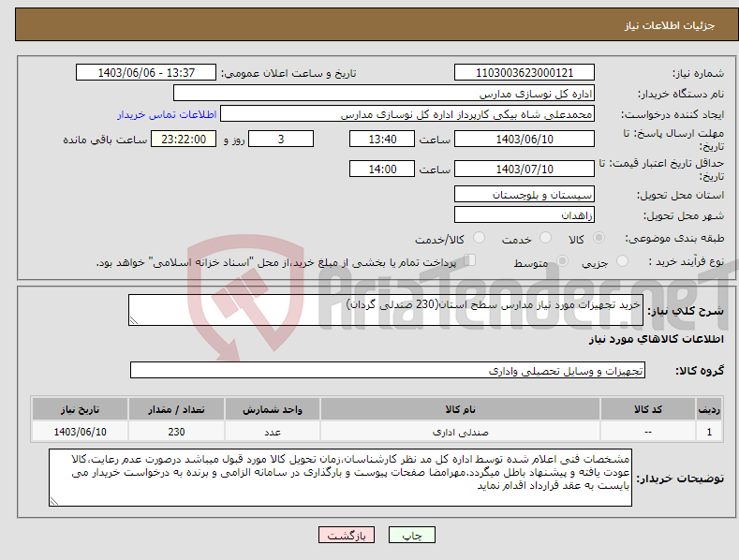Click the تعداد / مقدار column header

176,409
